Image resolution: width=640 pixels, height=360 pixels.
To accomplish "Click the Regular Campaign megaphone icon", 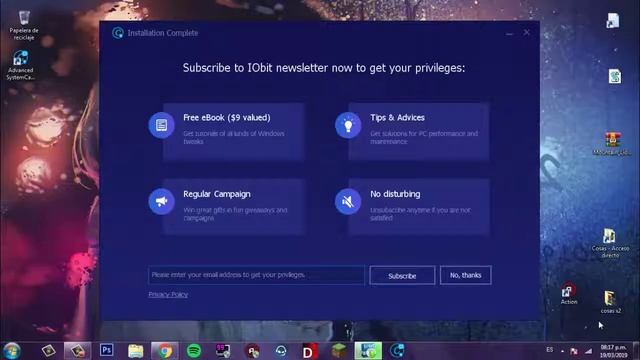I will (x=162, y=201).
